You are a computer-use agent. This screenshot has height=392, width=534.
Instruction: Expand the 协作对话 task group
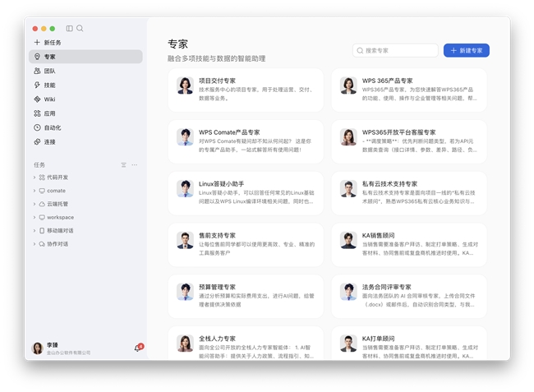click(35, 244)
